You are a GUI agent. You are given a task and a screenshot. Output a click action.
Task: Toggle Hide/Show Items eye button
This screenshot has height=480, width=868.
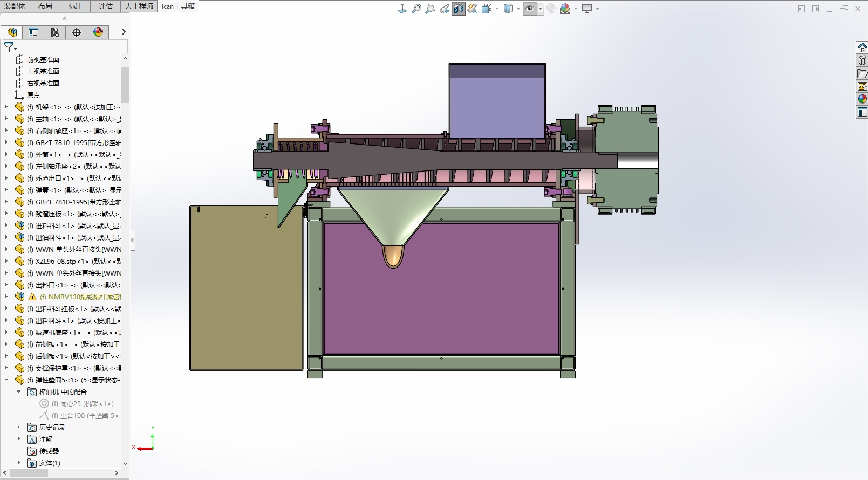pyautogui.click(x=530, y=9)
